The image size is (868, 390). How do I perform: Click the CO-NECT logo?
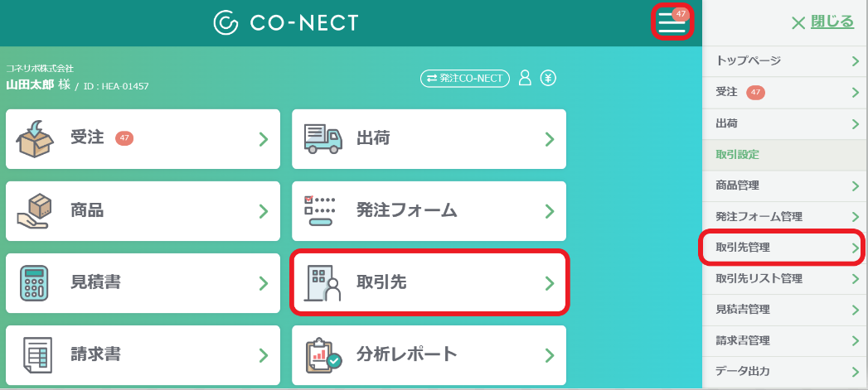(286, 22)
